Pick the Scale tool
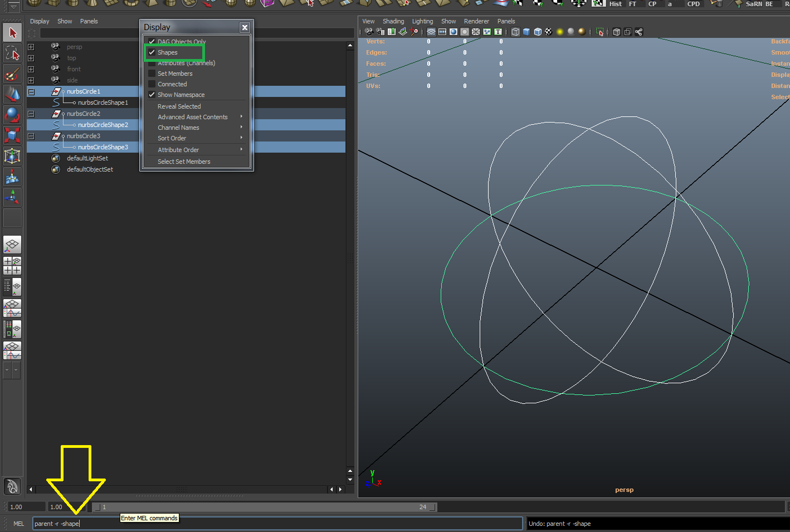 [12, 135]
